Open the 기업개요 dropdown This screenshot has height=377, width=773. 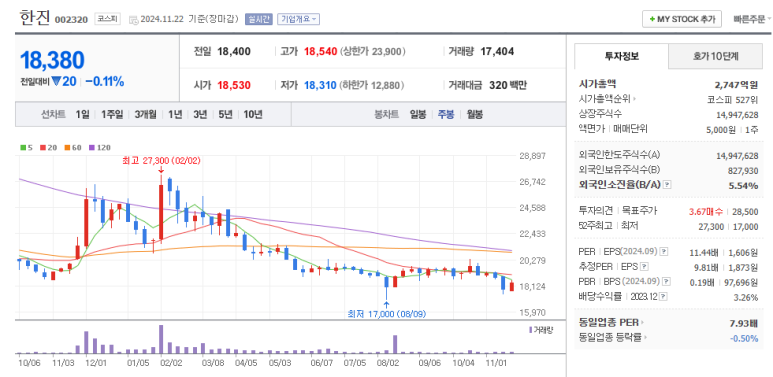click(298, 19)
